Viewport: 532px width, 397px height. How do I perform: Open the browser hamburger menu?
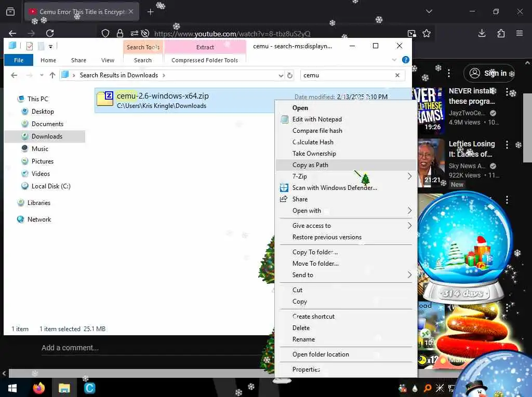[x=520, y=33]
